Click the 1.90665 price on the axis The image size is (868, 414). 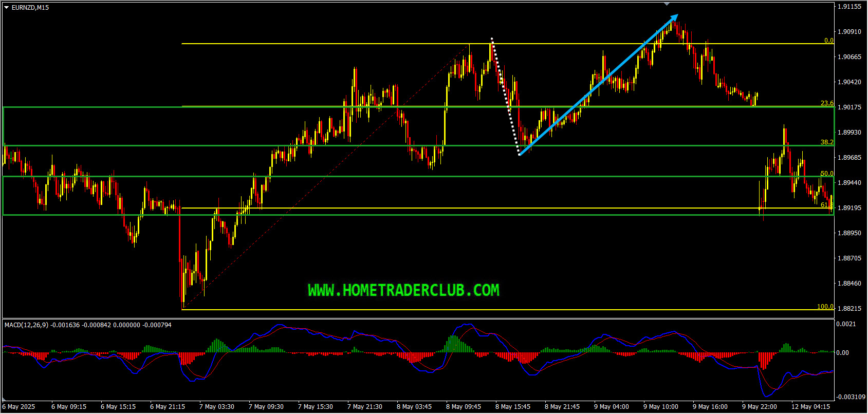click(849, 57)
